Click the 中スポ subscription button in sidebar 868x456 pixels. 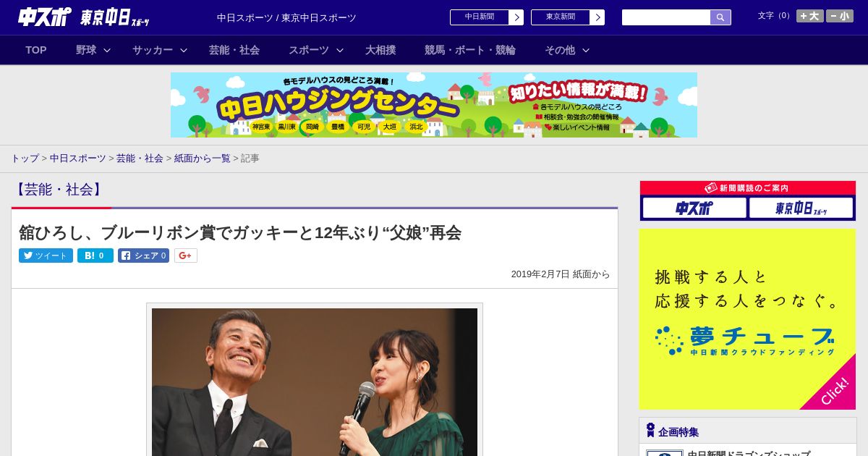click(x=694, y=208)
